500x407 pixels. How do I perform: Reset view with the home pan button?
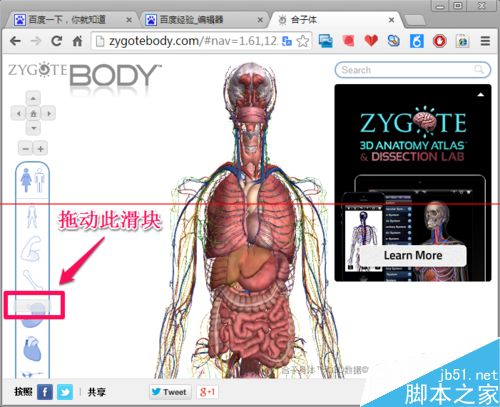33,114
